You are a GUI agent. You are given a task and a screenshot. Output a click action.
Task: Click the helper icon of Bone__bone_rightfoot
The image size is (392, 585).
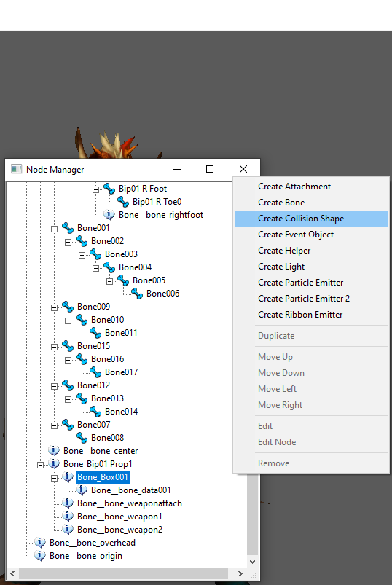coord(109,214)
